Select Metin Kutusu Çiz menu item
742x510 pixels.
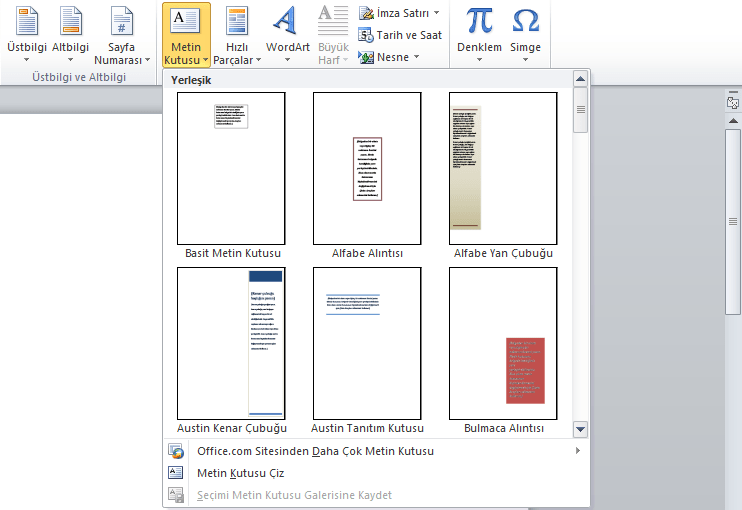(241, 473)
